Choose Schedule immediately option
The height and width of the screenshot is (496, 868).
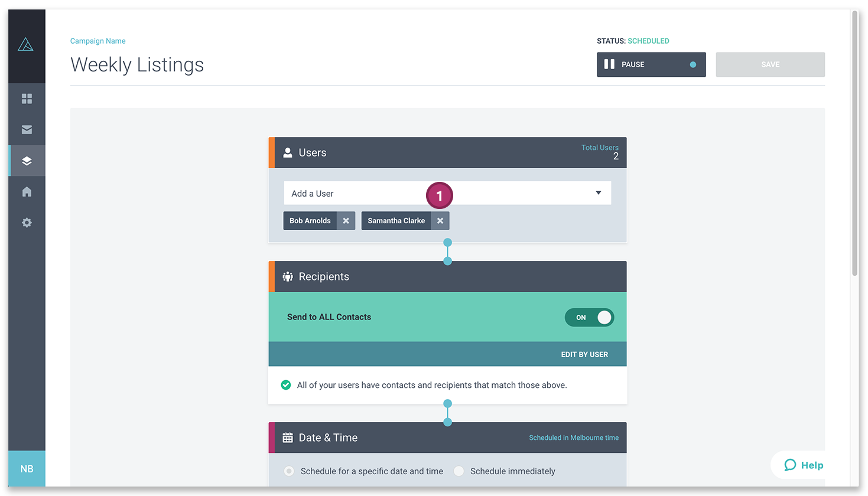coord(459,471)
